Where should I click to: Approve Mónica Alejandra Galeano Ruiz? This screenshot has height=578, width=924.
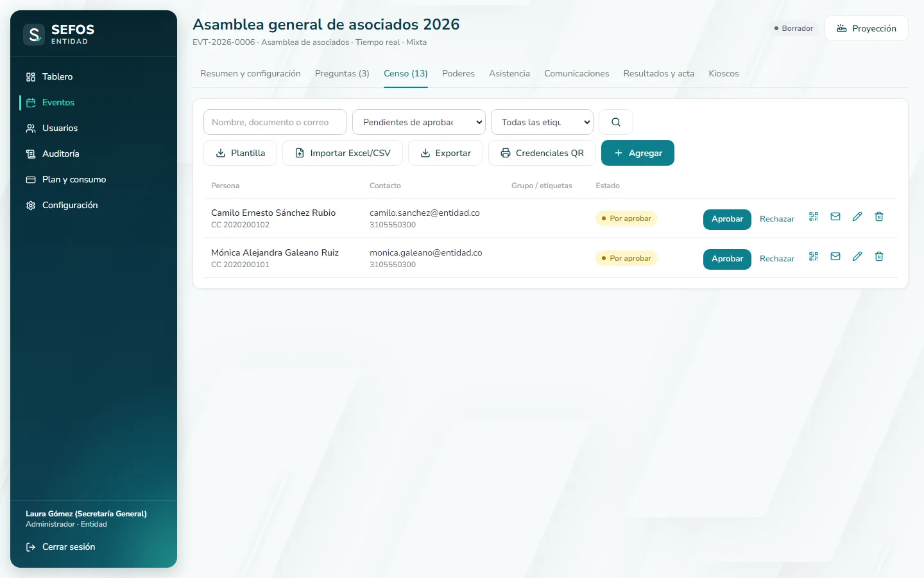click(x=727, y=259)
